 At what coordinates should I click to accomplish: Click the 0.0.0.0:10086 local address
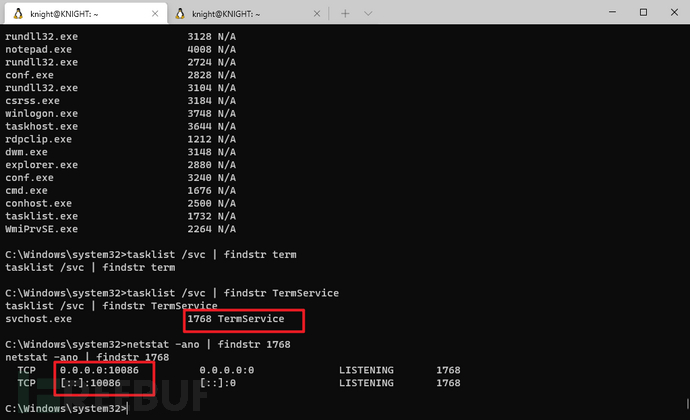click(x=99, y=370)
